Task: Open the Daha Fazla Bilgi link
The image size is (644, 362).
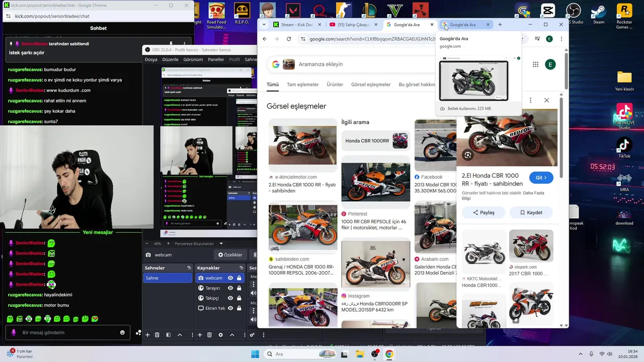Action: 503,195
